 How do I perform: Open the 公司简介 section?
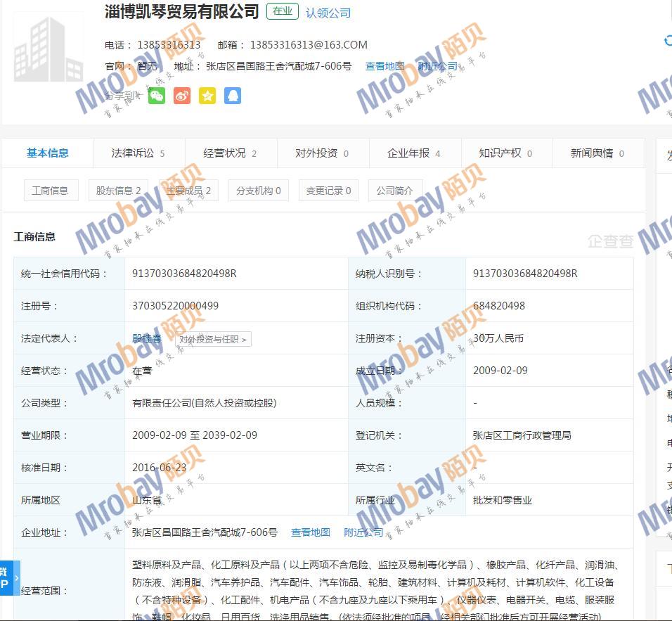tap(395, 191)
